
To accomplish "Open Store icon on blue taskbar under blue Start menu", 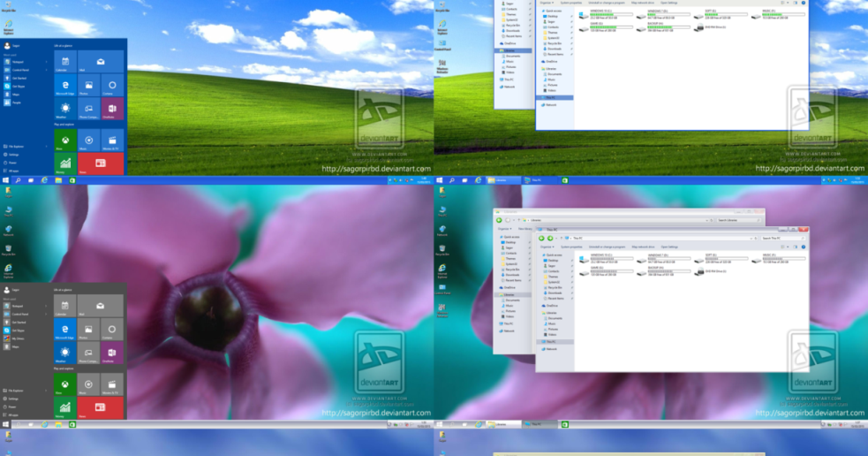I will (x=72, y=180).
